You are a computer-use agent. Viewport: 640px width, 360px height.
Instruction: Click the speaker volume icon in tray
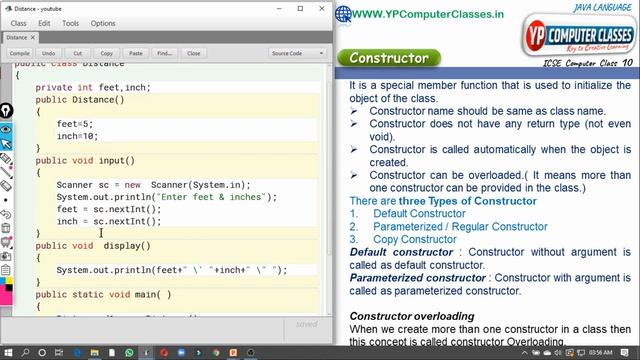[558, 353]
